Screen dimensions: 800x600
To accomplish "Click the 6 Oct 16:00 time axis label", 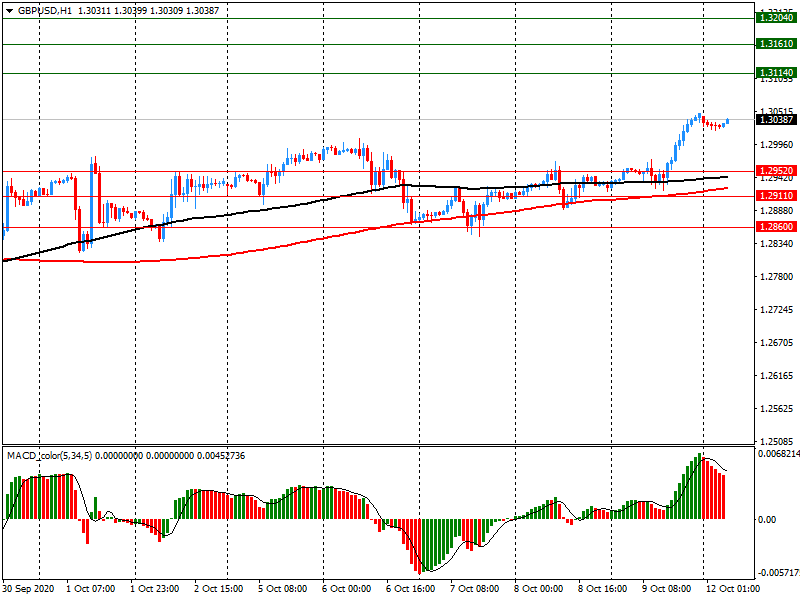I will point(411,589).
